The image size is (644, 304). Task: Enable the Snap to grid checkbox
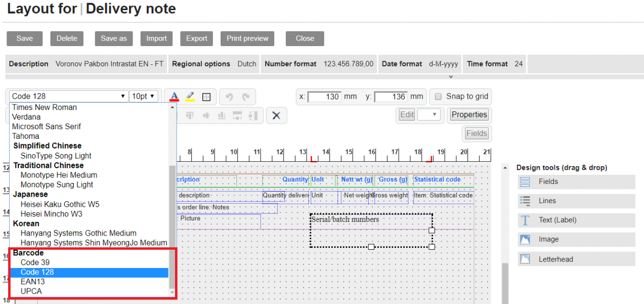(439, 96)
